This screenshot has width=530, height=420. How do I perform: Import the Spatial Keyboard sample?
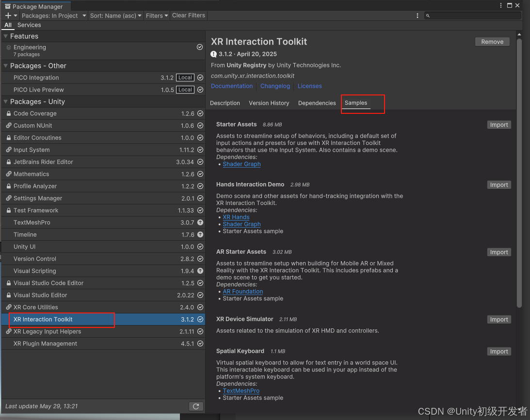[499, 352]
